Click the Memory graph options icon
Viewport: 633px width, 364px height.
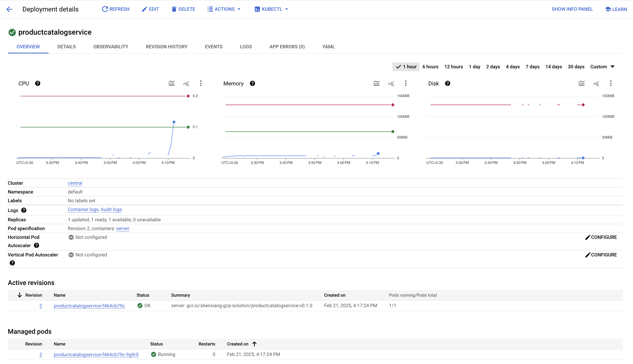405,83
